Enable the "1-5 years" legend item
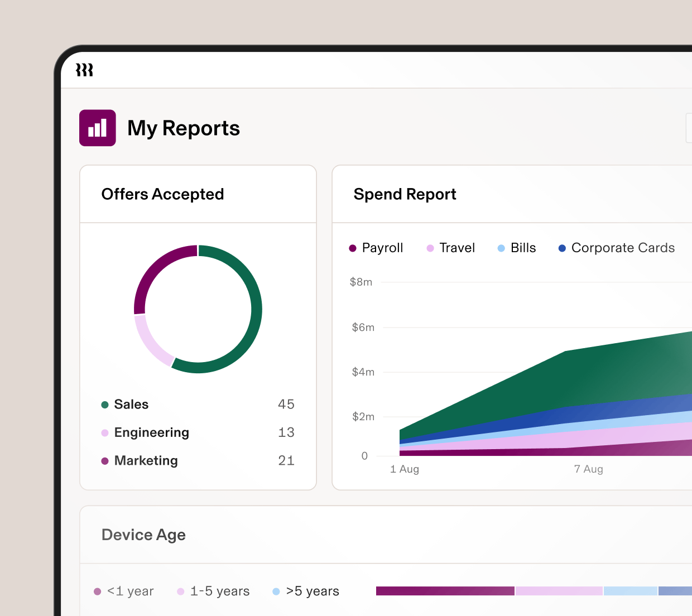 [180, 591]
